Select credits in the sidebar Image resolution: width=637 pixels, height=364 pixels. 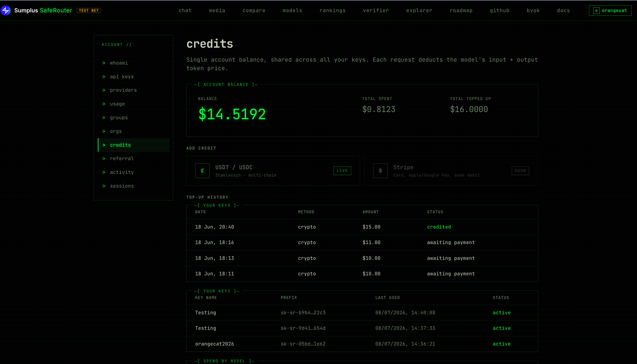(134, 145)
